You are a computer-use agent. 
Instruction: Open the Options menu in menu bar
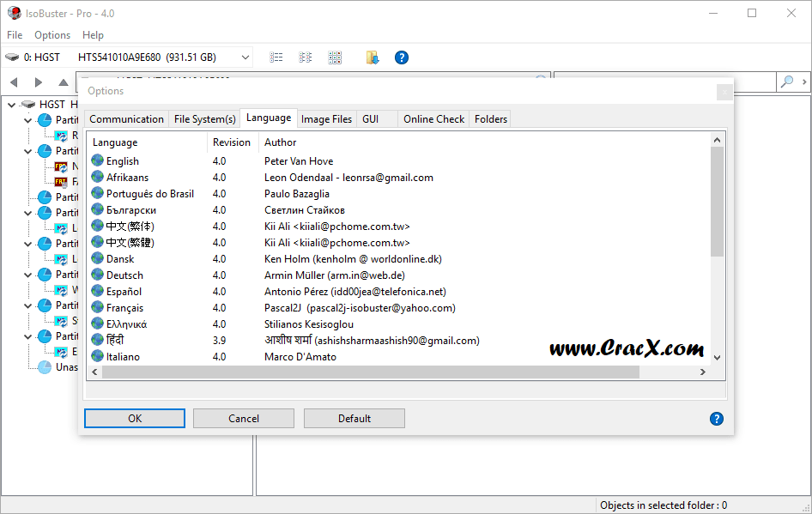click(x=52, y=35)
